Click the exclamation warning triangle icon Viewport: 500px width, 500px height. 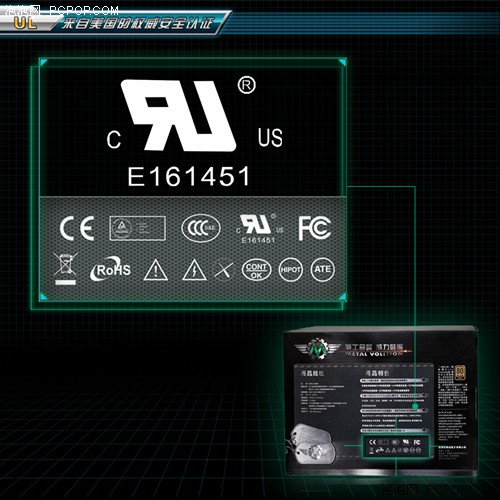pos(156,270)
